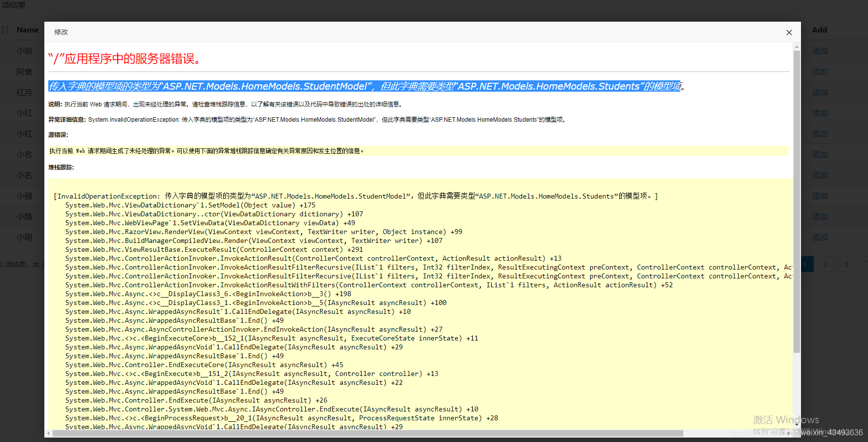This screenshot has width=868, height=442.
Task: Click '<BeginExecuteCore>b__152_1' +11 stack line
Action: pyautogui.click(x=271, y=339)
